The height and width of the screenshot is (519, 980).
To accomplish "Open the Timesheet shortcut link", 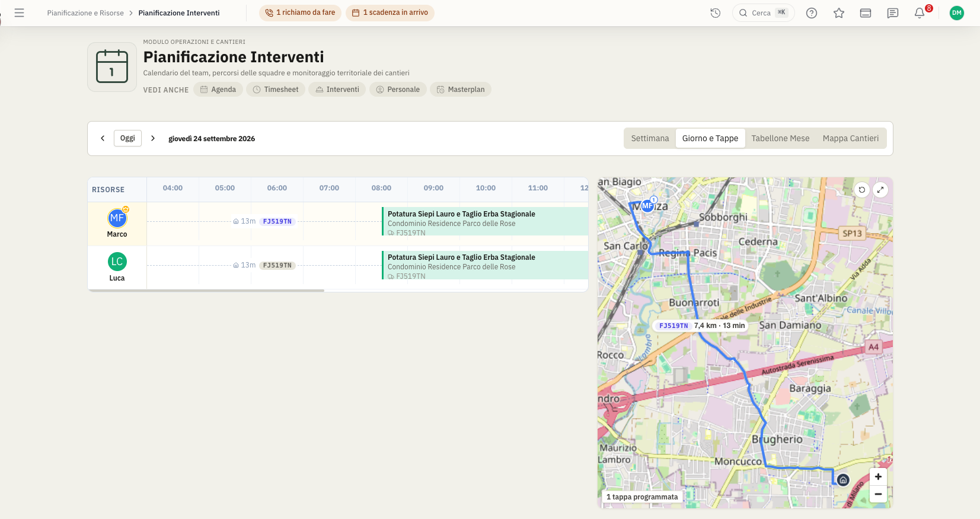I will pos(276,90).
